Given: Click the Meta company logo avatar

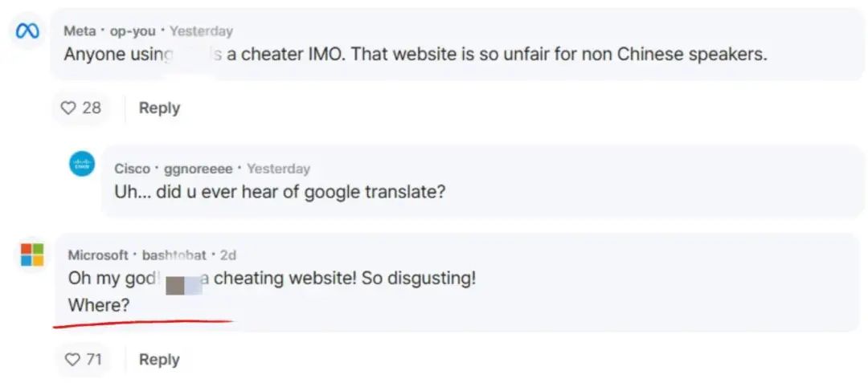Looking at the screenshot, I should [27, 32].
